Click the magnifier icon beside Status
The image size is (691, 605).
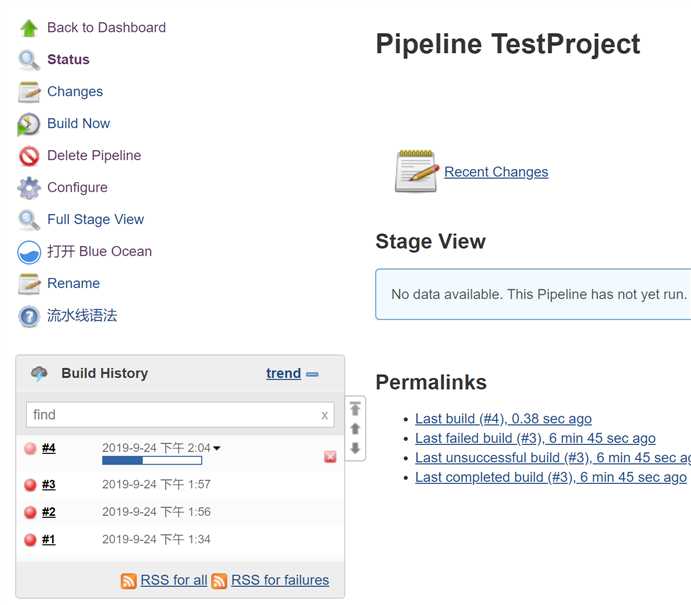[29, 60]
